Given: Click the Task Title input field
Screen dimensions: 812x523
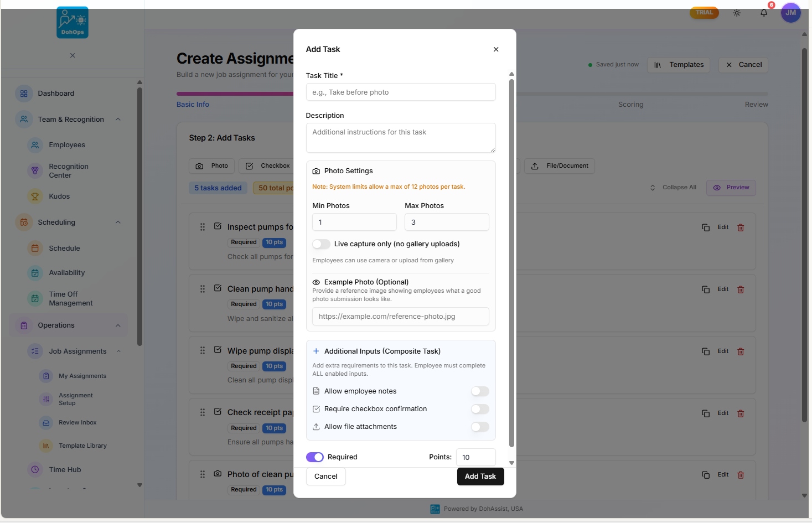Looking at the screenshot, I should click(400, 92).
